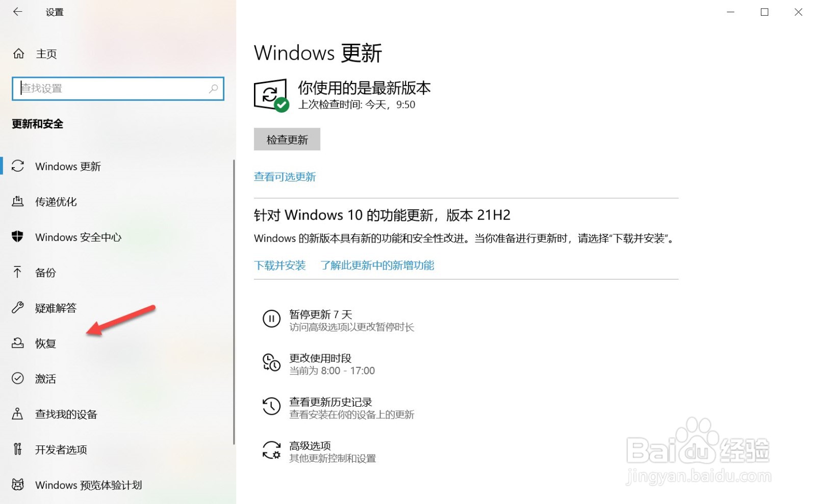Click the checkmark icon for 激活

pos(18,378)
